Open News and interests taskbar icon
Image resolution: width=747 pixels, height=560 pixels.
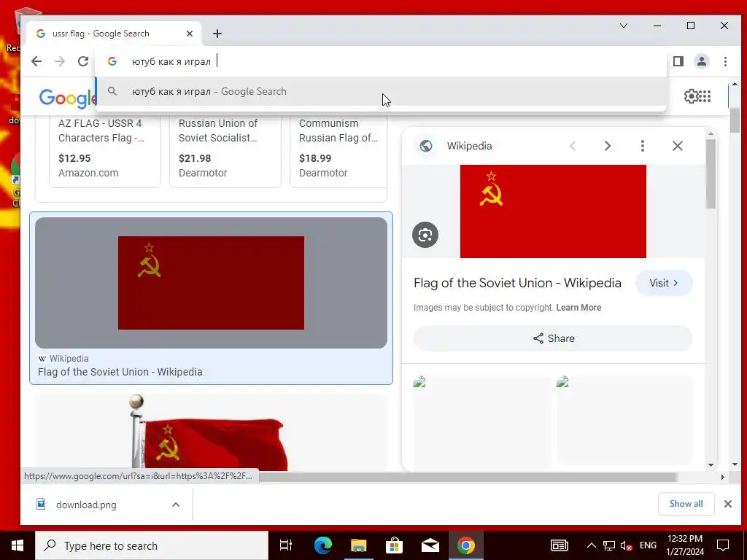pyautogui.click(x=559, y=545)
